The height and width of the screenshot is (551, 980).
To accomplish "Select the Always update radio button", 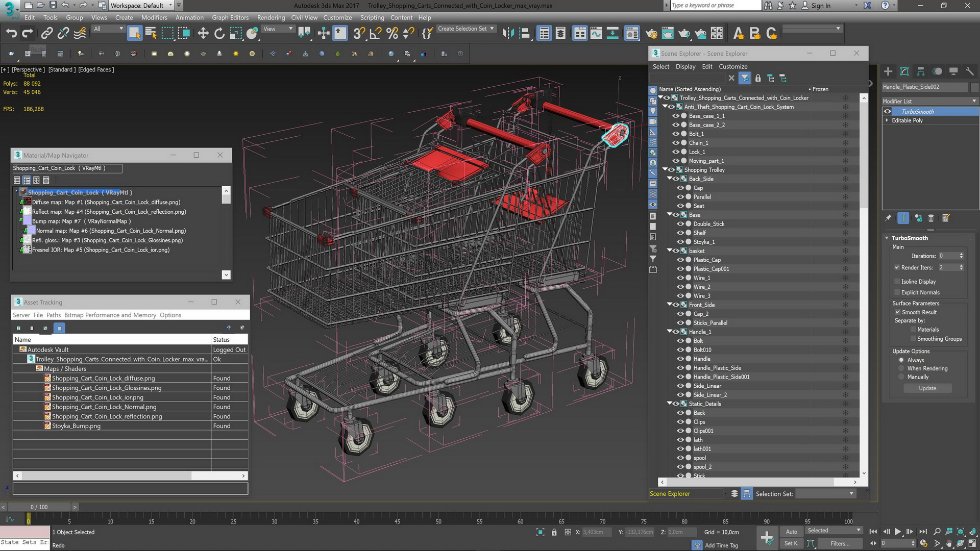I will point(901,360).
